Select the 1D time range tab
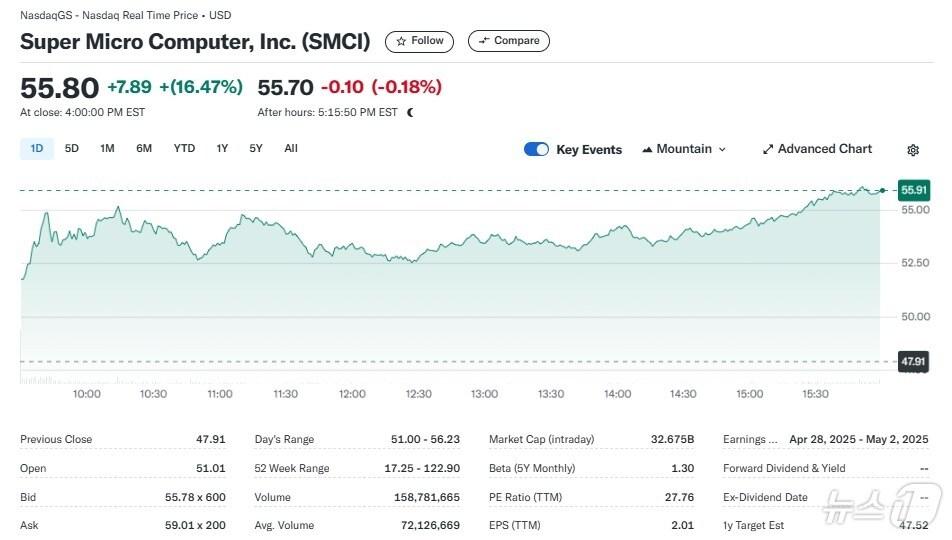Image resolution: width=952 pixels, height=540 pixels. tap(37, 149)
